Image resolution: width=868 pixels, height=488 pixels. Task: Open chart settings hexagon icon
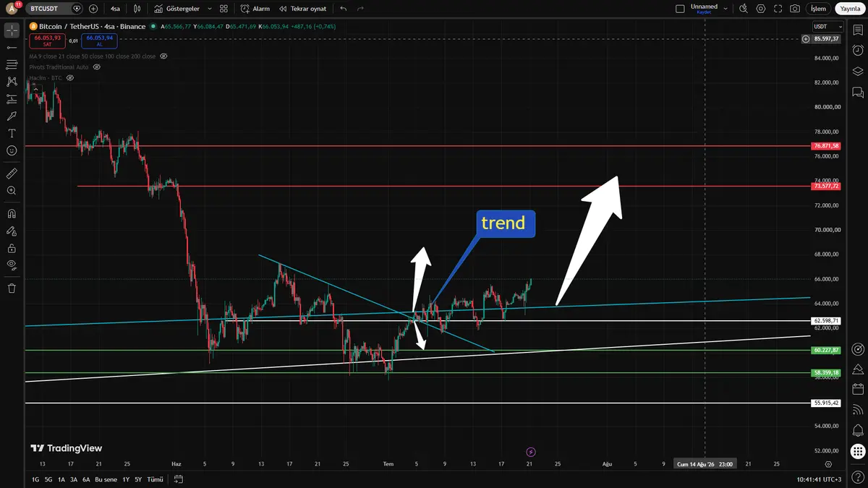pyautogui.click(x=760, y=9)
